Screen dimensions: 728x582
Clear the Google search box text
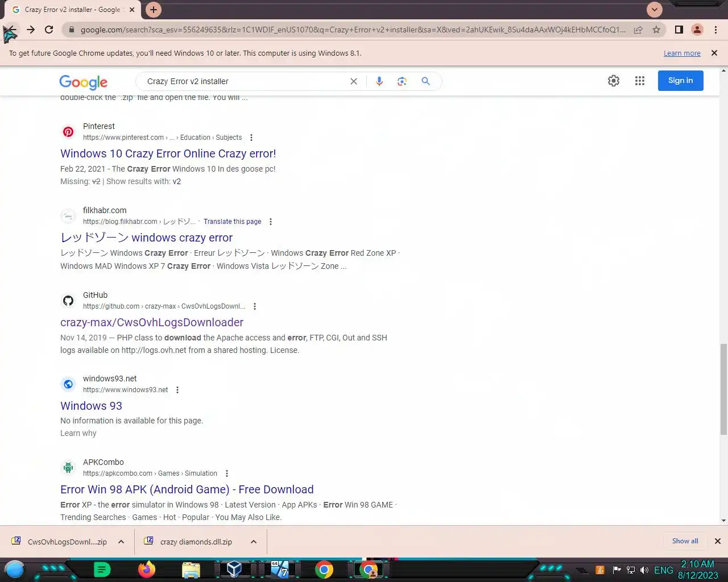[354, 81]
